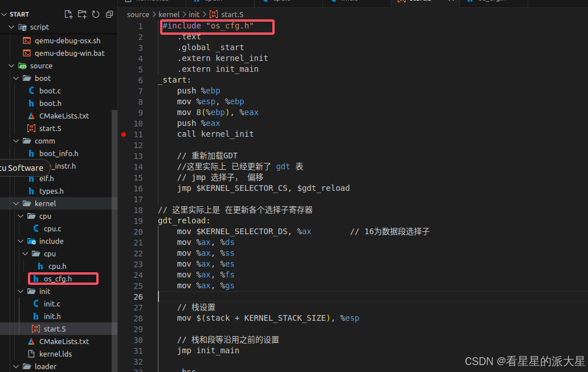The image size is (588, 372).
Task: Click the CSDN watermark text
Action: click(x=524, y=361)
